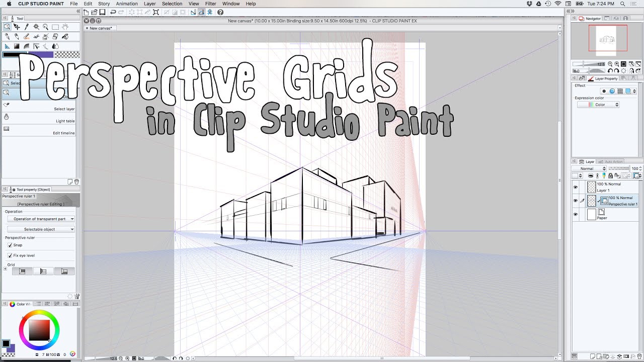Select the Gradient tool
The width and height of the screenshot is (644, 362).
(17, 46)
